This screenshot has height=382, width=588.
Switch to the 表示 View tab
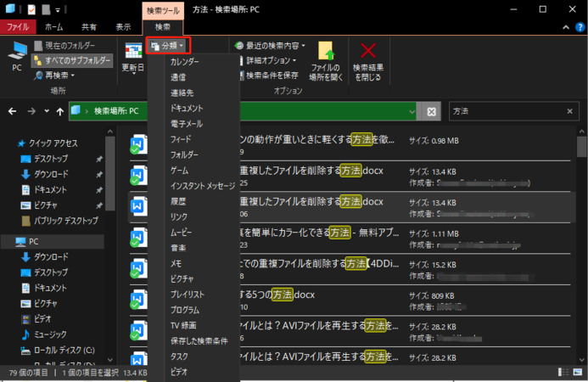(123, 27)
